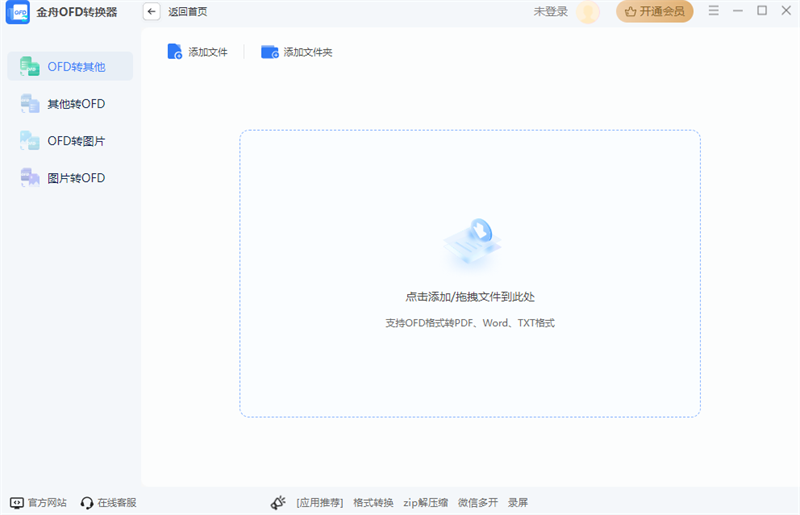
Task: Click the 其他转OFD sidebar icon
Action: click(30, 104)
